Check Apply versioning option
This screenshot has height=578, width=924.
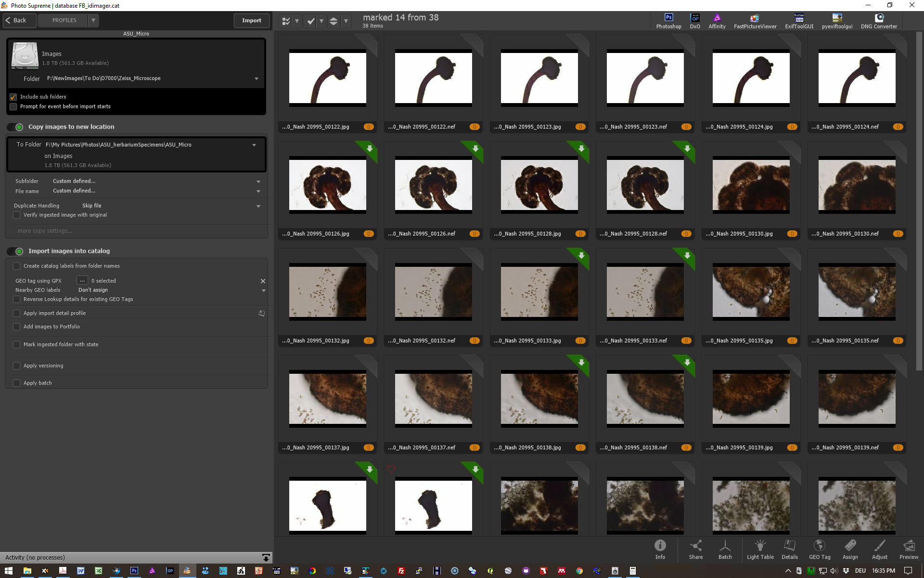(16, 366)
